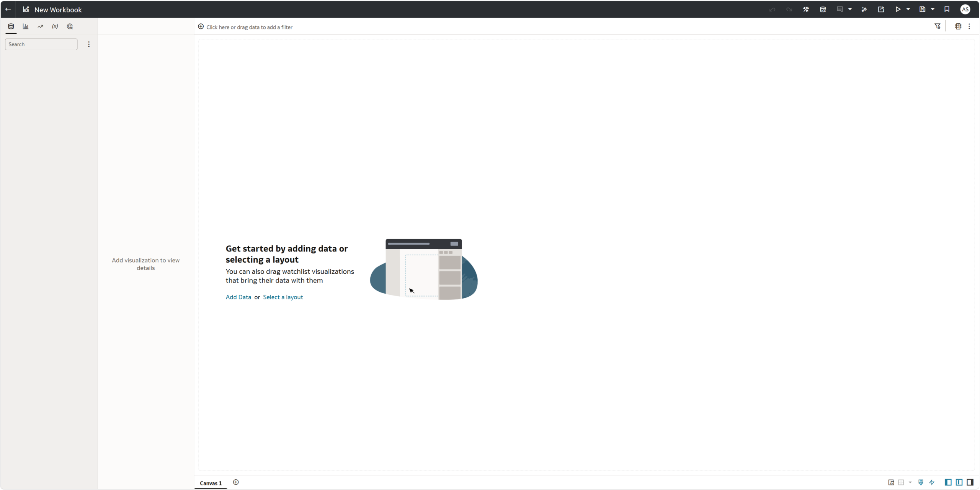
Task: Open the Parameters (x) tab
Action: tap(55, 26)
